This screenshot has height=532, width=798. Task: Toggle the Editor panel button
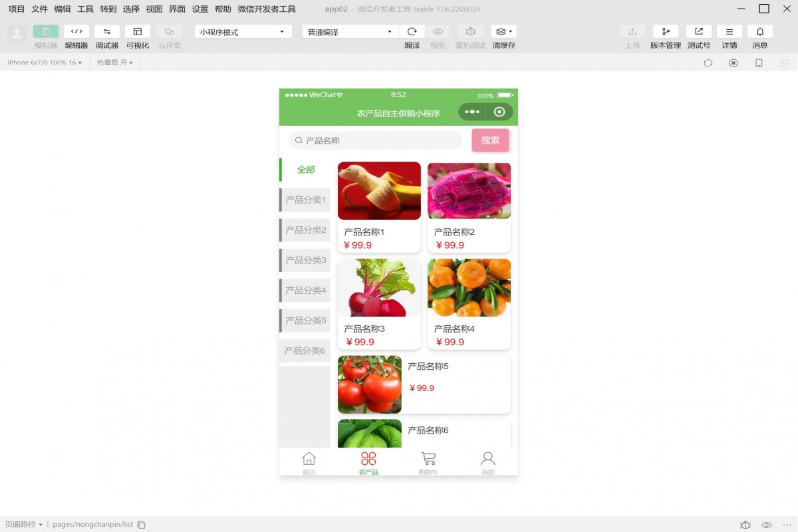click(76, 32)
